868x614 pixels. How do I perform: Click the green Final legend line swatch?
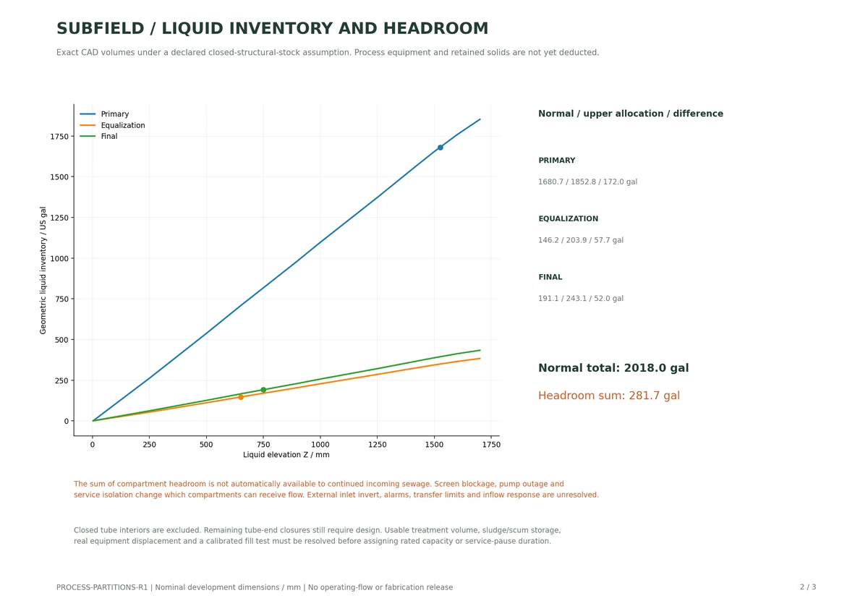[88, 136]
